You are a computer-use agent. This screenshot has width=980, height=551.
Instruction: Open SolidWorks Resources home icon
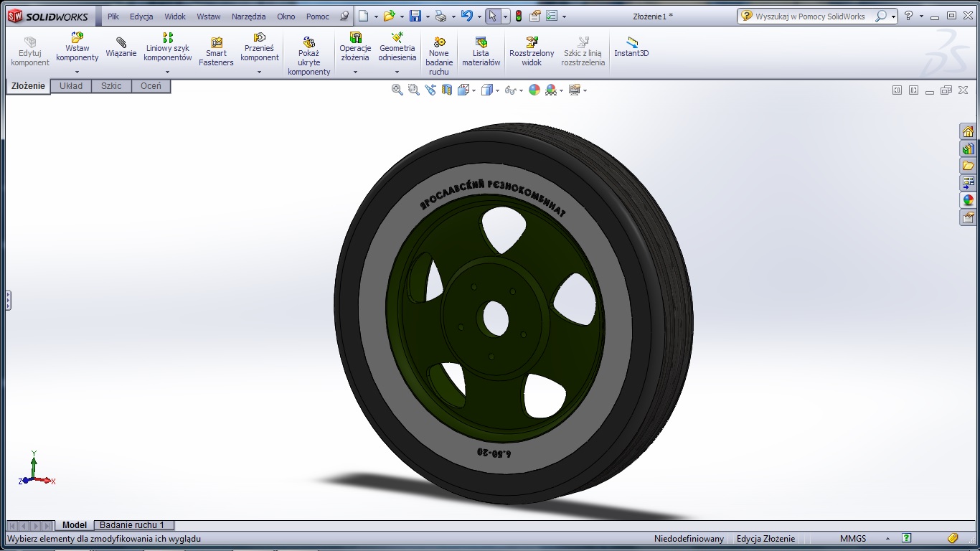(x=969, y=131)
